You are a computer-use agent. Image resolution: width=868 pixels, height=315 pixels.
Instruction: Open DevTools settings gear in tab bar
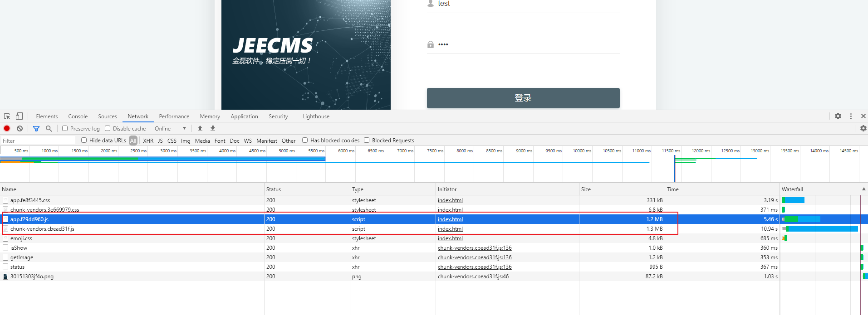(838, 116)
